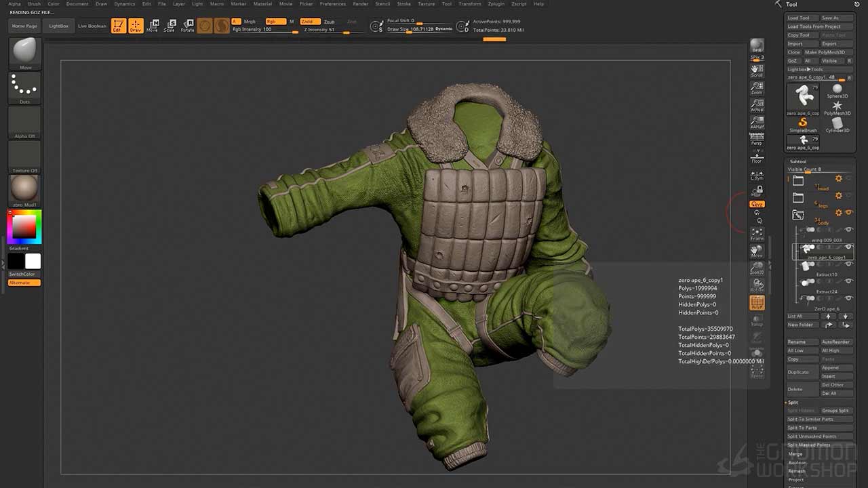868x488 pixels.
Task: Activate the Edit mode button
Action: (x=119, y=26)
